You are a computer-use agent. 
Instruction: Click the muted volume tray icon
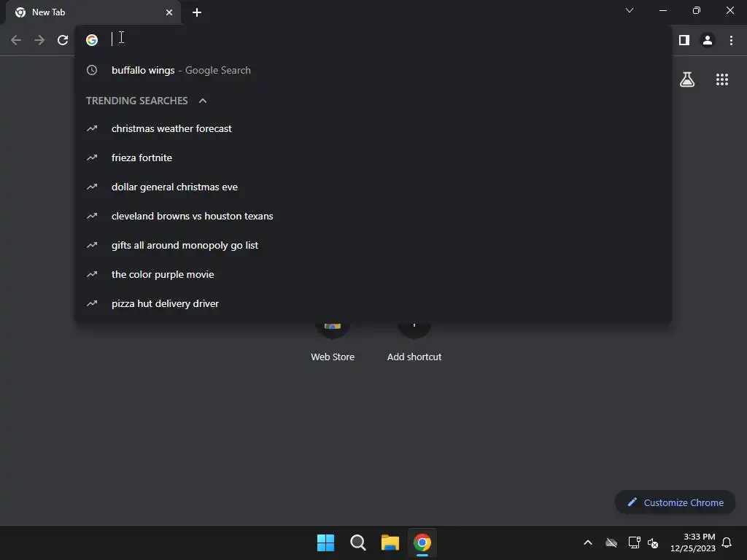pyautogui.click(x=653, y=542)
